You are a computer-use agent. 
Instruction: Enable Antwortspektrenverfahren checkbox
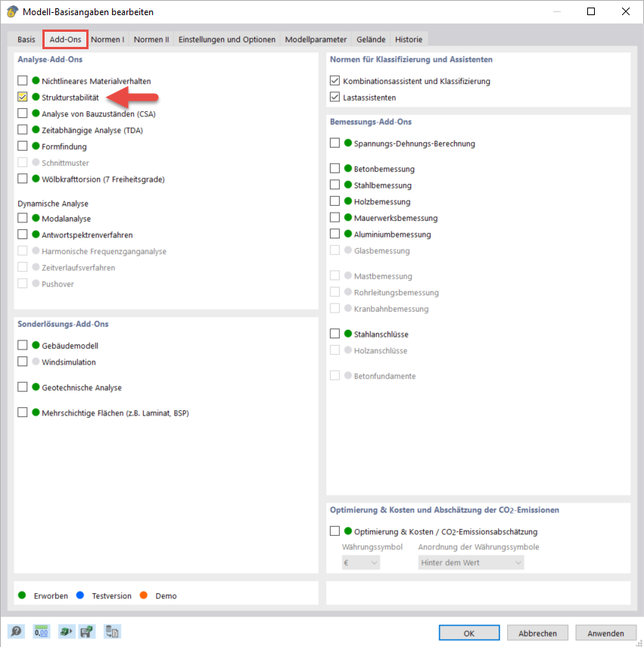23,235
